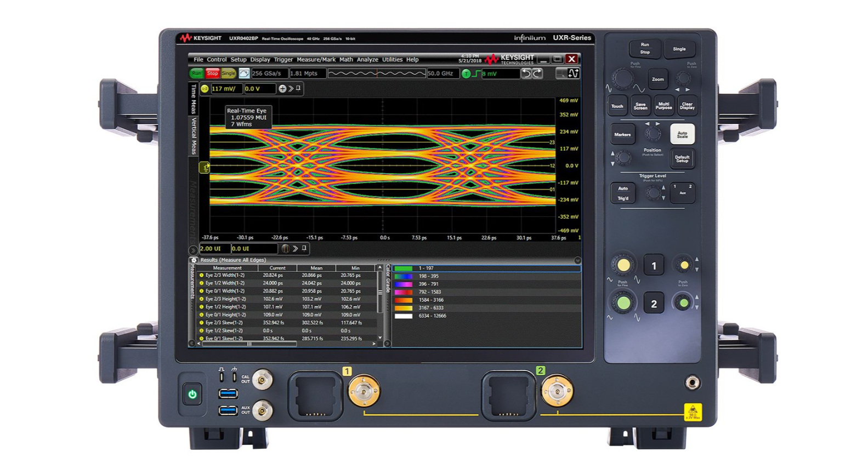Toggle the Auto Trig'd hardware key
The width and height of the screenshot is (868, 474).
tap(623, 193)
